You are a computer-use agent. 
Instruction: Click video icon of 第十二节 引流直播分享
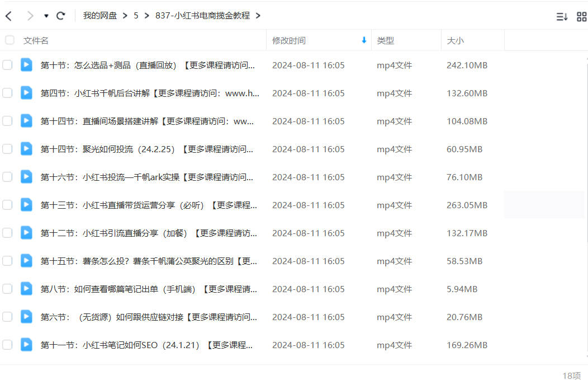(x=26, y=232)
